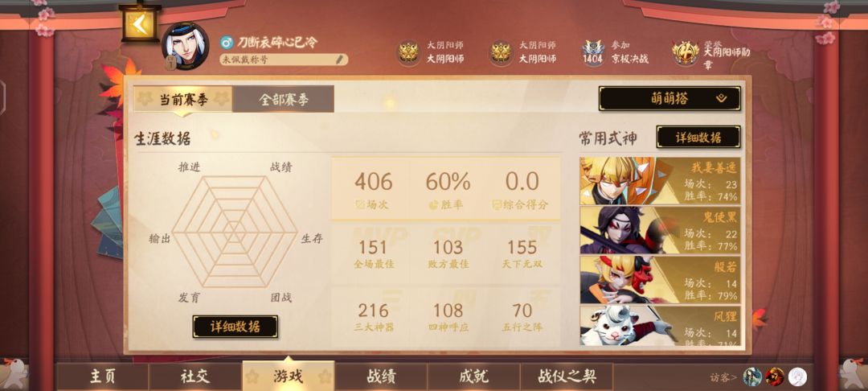
Task: Tap the second 大阴阳师 rank badge
Action: 501,53
